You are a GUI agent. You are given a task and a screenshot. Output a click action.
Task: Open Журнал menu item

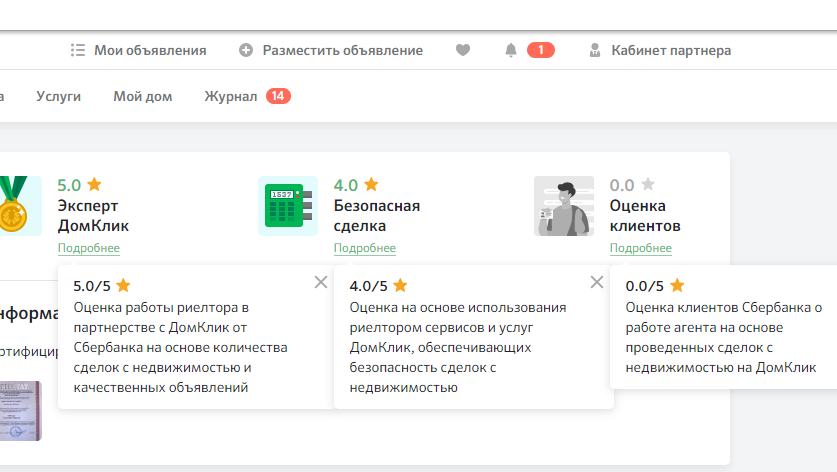pyautogui.click(x=231, y=96)
